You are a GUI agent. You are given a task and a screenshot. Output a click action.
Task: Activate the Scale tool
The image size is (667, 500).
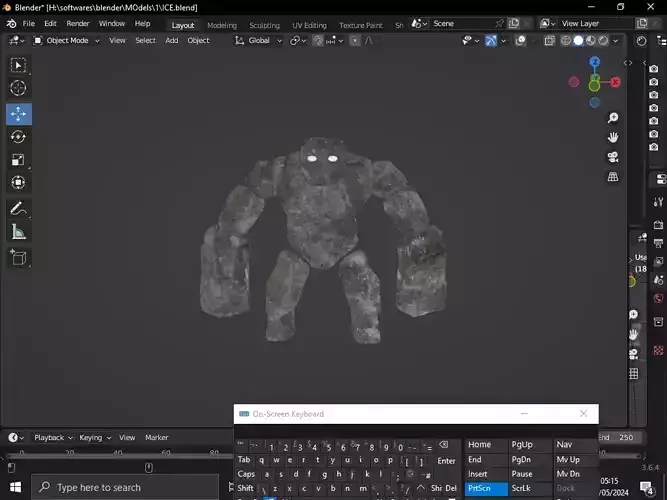[18, 160]
